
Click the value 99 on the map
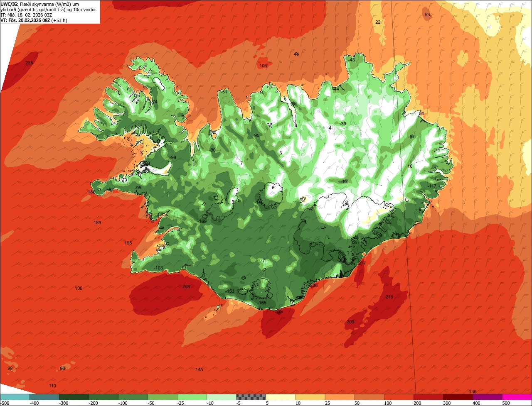pos(10,368)
